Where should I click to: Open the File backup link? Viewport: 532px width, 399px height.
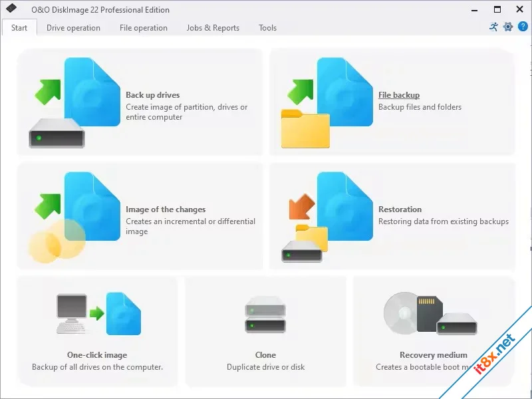click(x=399, y=95)
